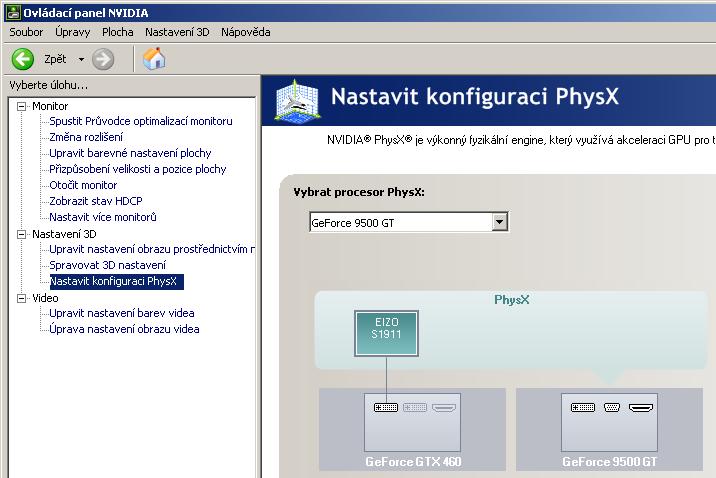716x478 pixels.
Task: Select the EIZO S1911 monitor box
Action: pos(386,333)
